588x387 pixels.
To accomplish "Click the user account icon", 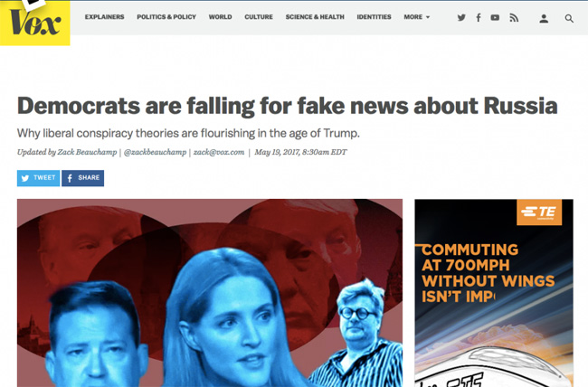I will 544,18.
